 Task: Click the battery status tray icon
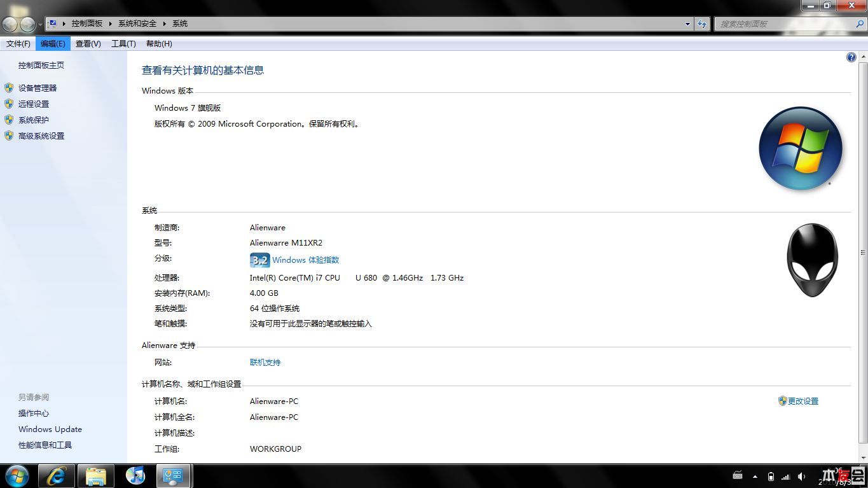771,477
